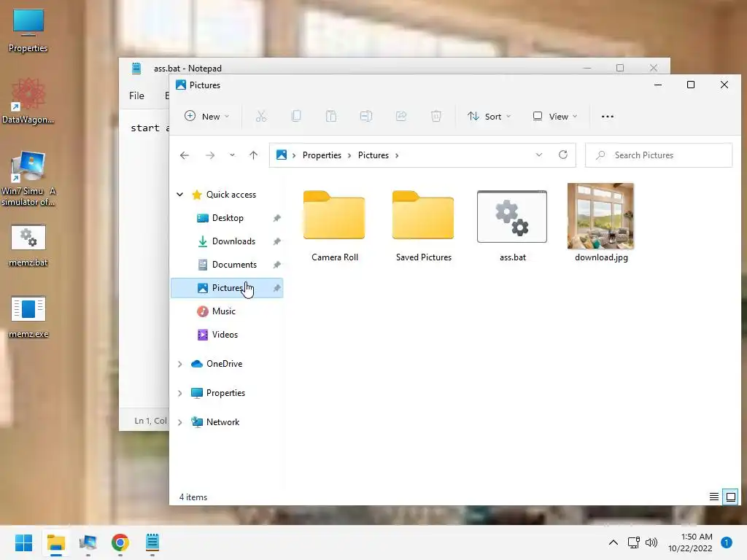
Task: Click the Rename icon in toolbar
Action: click(366, 116)
